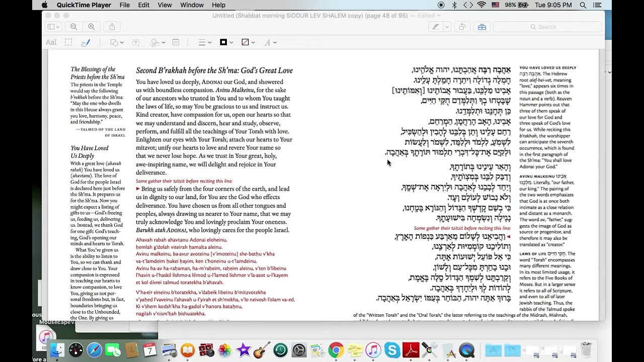Open the black Border Color swatch
The width and height of the screenshot is (644, 362).
(226, 43)
